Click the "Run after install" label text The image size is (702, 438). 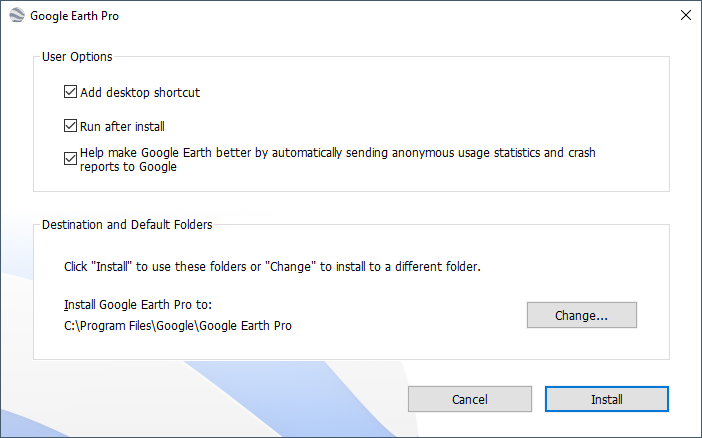click(x=122, y=126)
